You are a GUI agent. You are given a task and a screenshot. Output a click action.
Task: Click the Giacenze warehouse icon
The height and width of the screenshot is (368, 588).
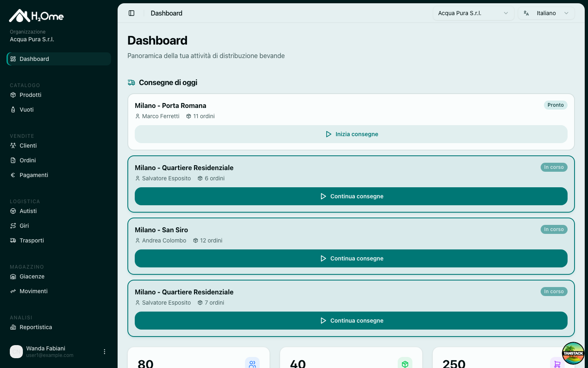[13, 276]
